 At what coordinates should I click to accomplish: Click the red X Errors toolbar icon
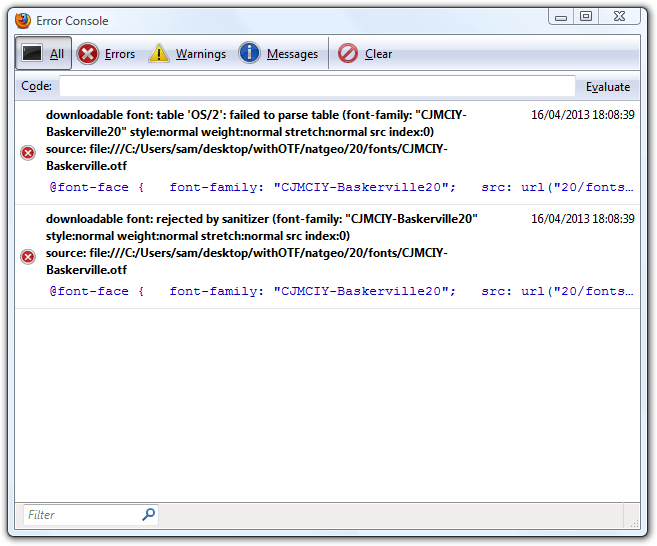(88, 54)
